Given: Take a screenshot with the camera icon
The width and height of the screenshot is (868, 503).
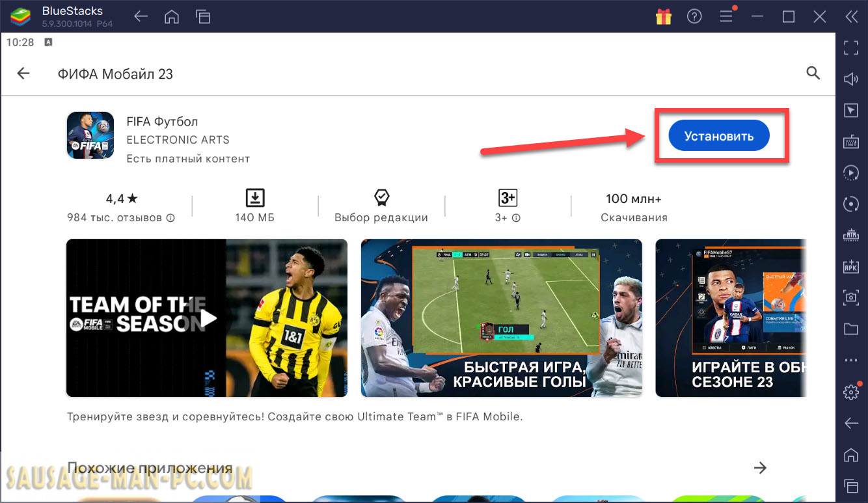Looking at the screenshot, I should 851,297.
